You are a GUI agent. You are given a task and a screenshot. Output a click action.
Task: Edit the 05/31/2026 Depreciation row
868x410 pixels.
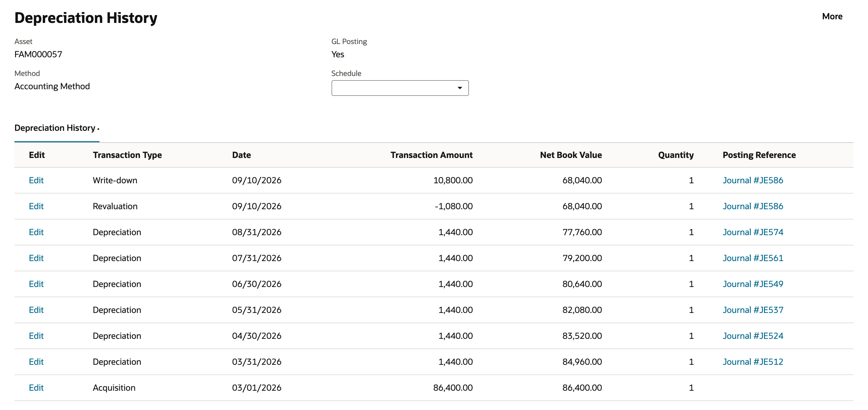click(36, 310)
